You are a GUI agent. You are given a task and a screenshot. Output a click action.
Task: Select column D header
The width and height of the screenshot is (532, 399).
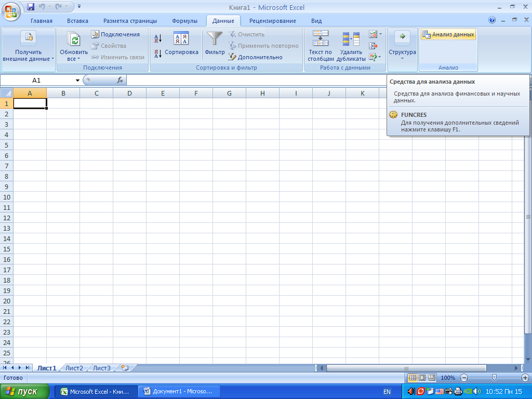click(129, 93)
